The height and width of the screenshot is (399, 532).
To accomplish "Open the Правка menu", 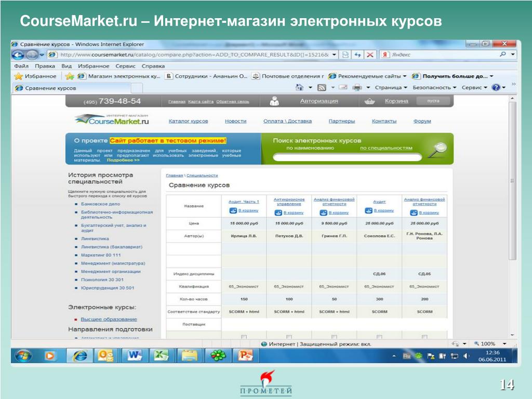I will 45,66.
